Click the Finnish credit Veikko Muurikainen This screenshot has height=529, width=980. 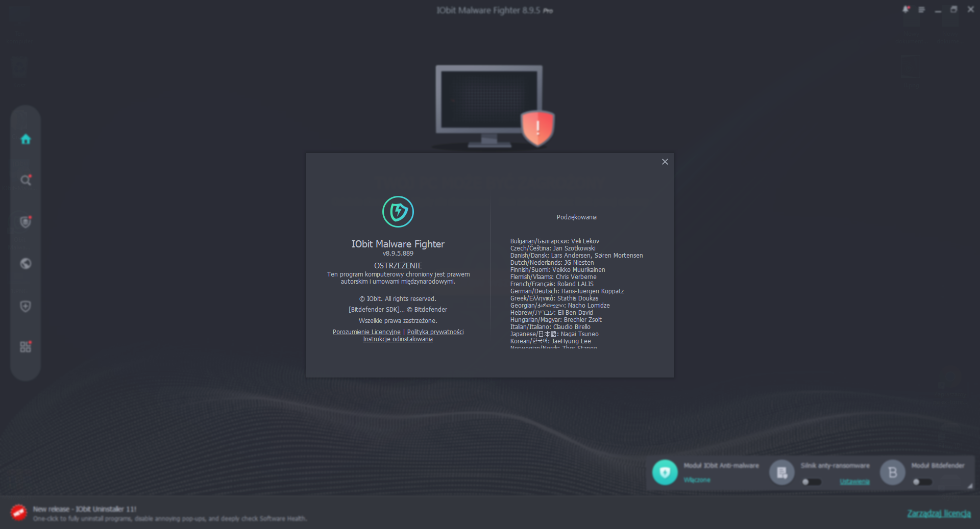coord(558,270)
